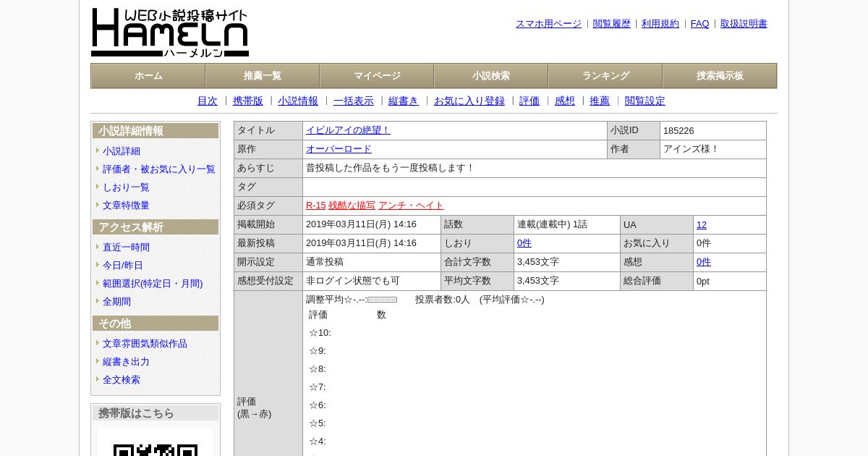Click the アクセス解析 sidebar header
This screenshot has width=868, height=456.
pos(156,227)
